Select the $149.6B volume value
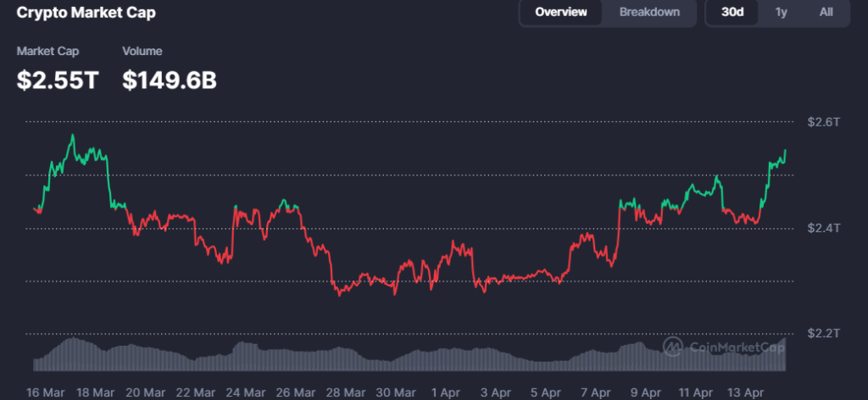Viewport: 868px width, 400px height. click(170, 81)
